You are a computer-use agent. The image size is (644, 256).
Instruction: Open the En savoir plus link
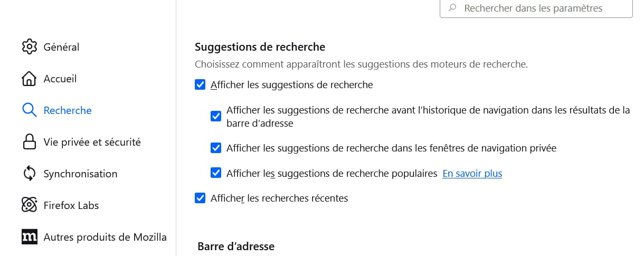[x=472, y=173]
